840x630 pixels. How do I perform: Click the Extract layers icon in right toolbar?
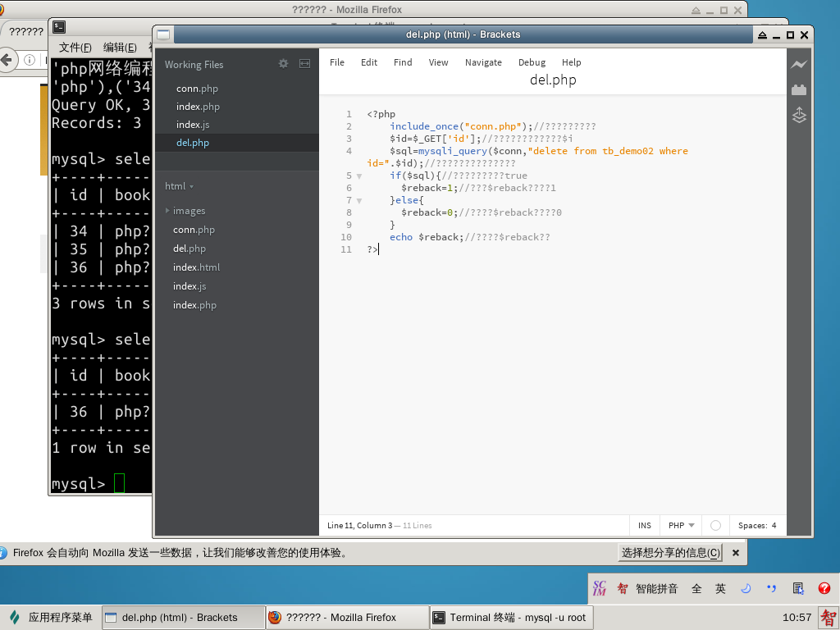click(799, 116)
